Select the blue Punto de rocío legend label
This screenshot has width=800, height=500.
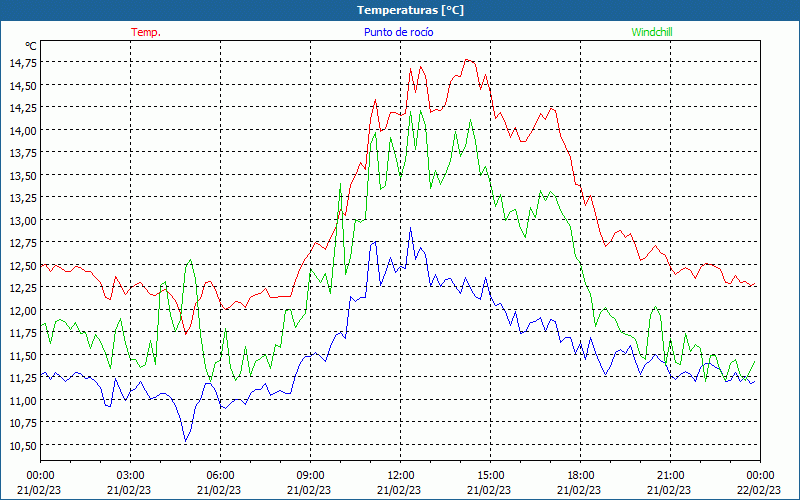point(398,32)
